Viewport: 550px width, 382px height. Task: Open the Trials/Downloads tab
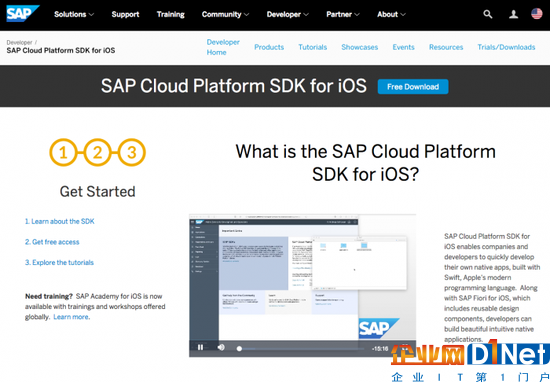506,47
